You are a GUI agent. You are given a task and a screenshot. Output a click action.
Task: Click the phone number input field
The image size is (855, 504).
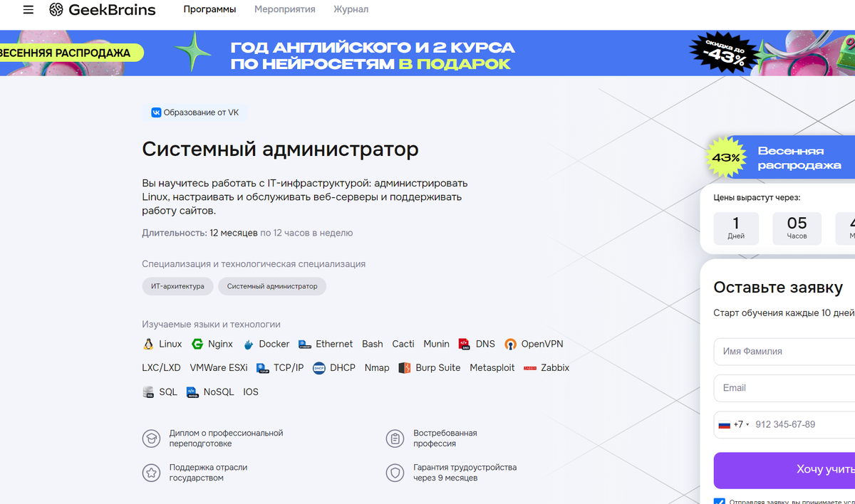[x=804, y=424]
